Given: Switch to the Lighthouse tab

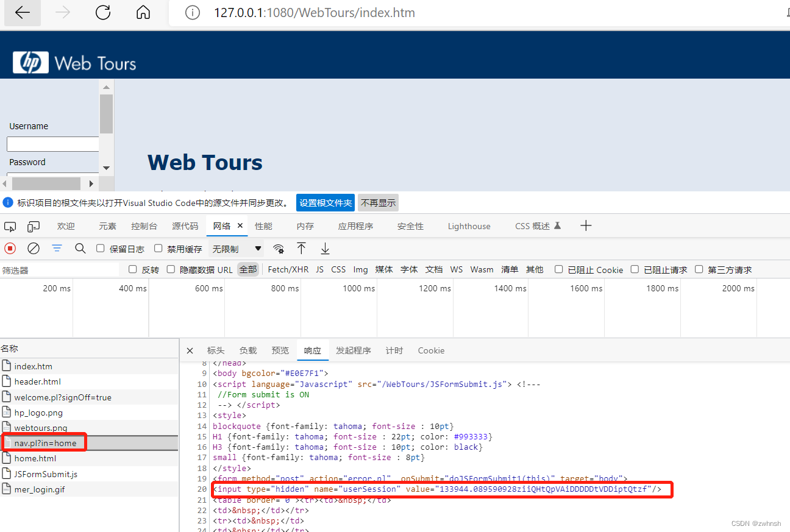Looking at the screenshot, I should point(469,226).
